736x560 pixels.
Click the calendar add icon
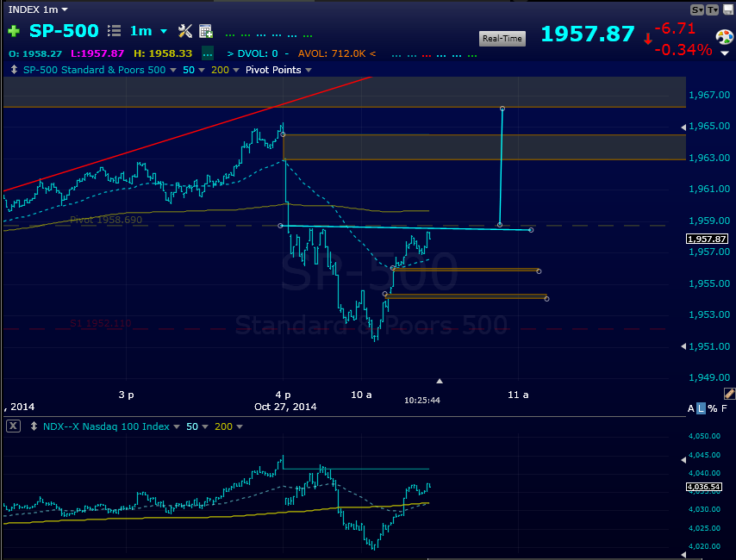point(206,31)
